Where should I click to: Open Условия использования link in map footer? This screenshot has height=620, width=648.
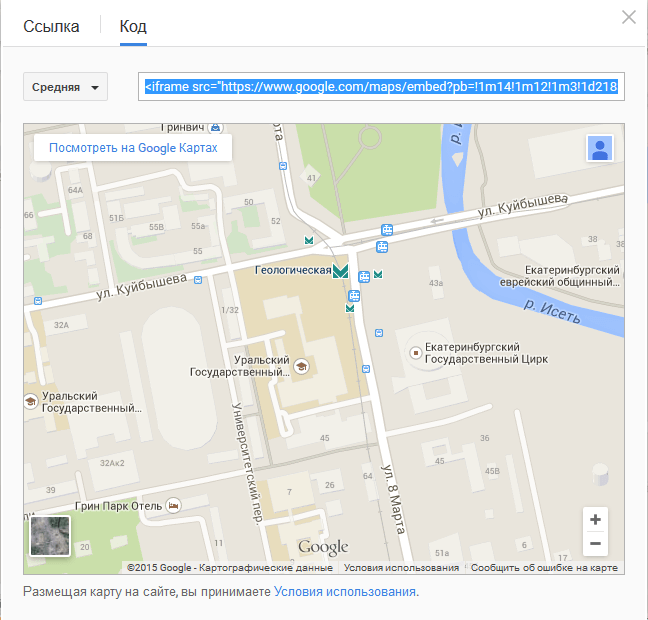401,568
